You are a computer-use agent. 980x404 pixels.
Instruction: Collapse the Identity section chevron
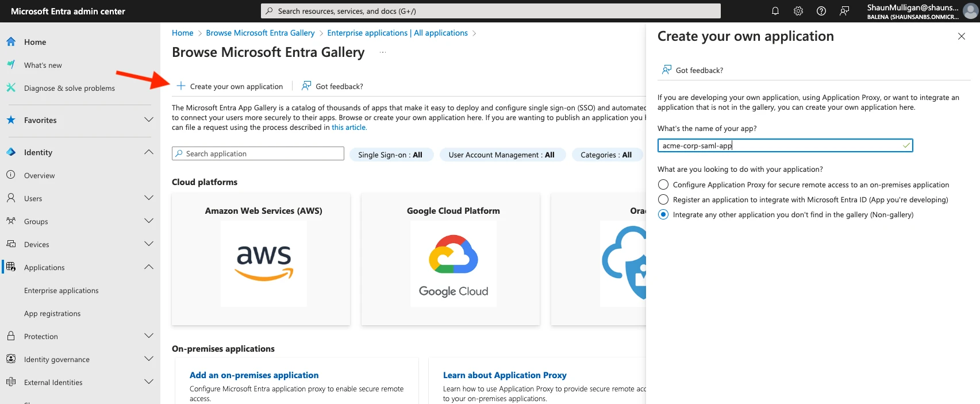click(149, 152)
